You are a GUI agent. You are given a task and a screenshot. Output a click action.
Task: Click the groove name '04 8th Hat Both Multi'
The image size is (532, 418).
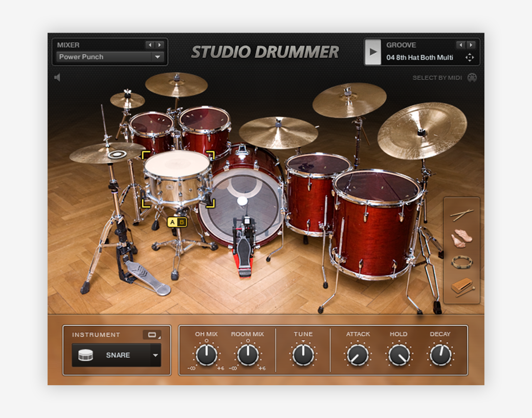click(x=419, y=58)
